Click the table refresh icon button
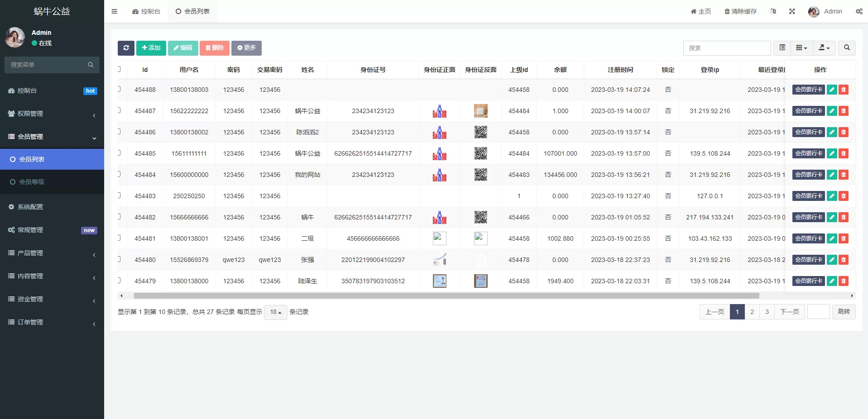 click(126, 48)
